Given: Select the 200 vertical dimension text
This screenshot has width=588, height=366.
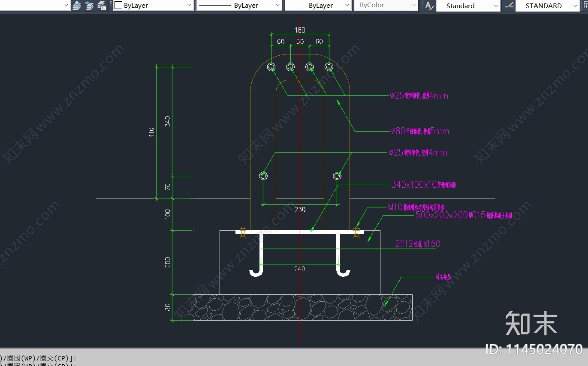Looking at the screenshot, I should point(168,262).
